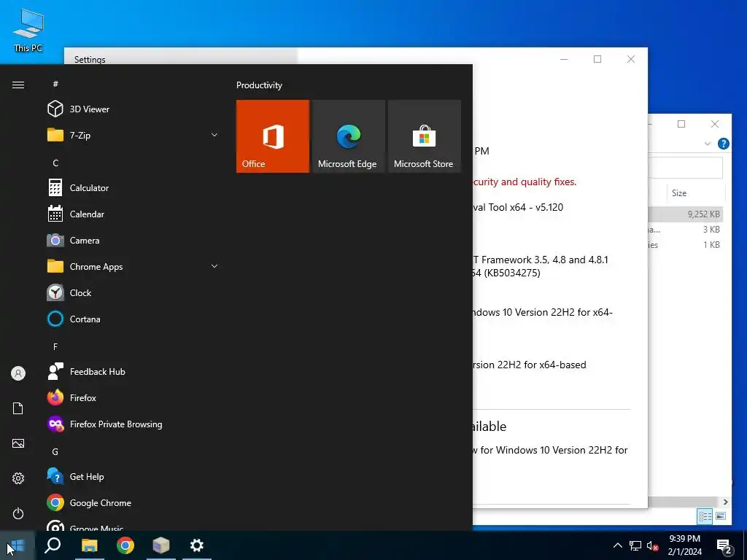Viewport: 747px width, 560px height.
Task: Open Documents from the Start sidebar
Action: 18,408
